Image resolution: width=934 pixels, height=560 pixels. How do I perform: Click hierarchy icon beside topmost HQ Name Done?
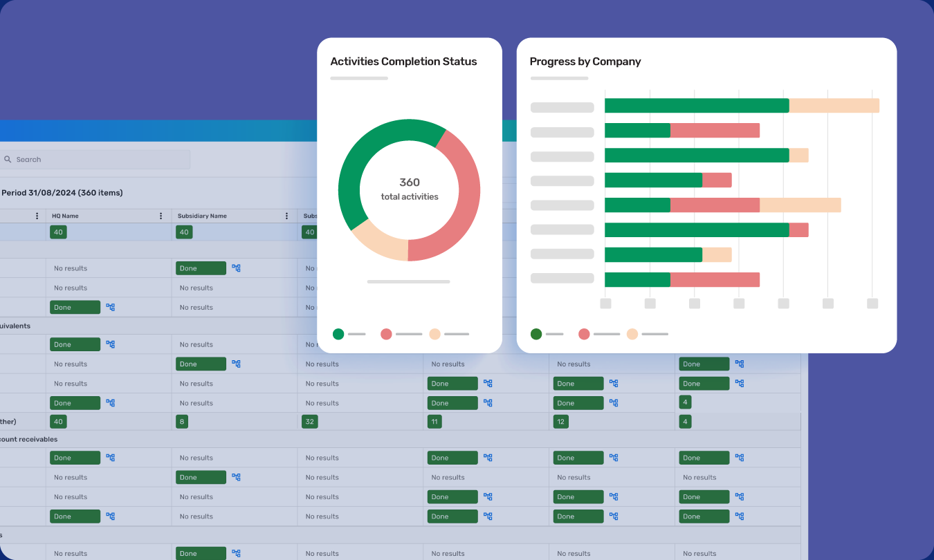(110, 307)
